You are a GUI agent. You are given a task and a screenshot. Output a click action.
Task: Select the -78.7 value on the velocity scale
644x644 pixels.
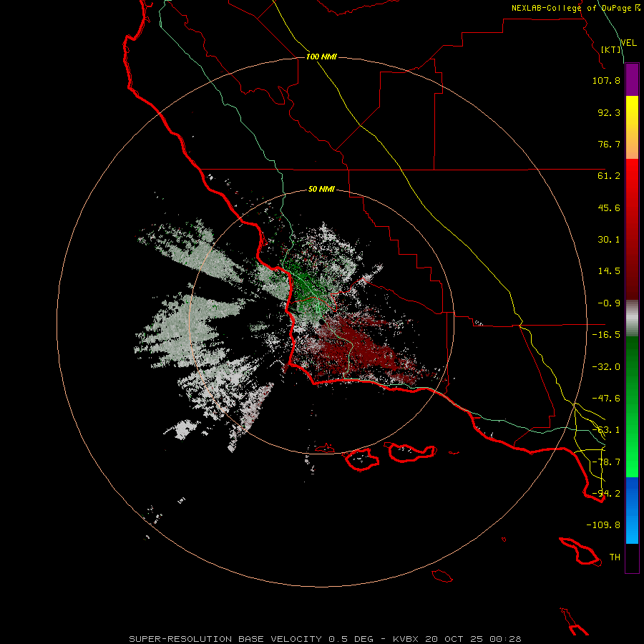pos(606,462)
